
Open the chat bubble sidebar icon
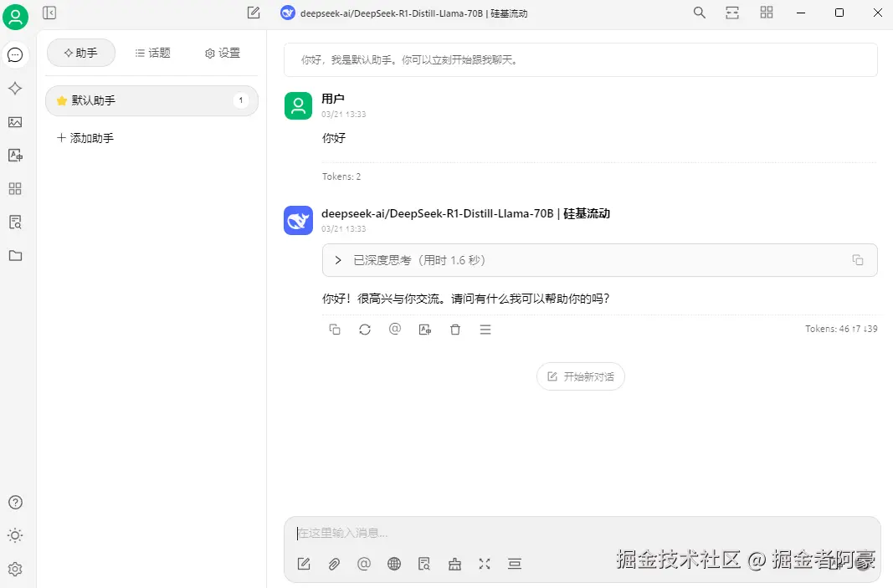[x=15, y=54]
